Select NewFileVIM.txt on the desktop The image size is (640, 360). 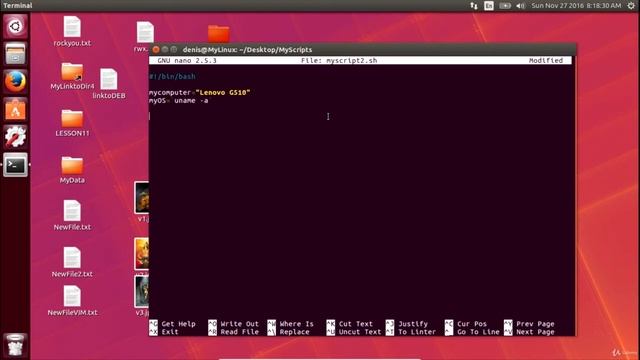[72, 301]
